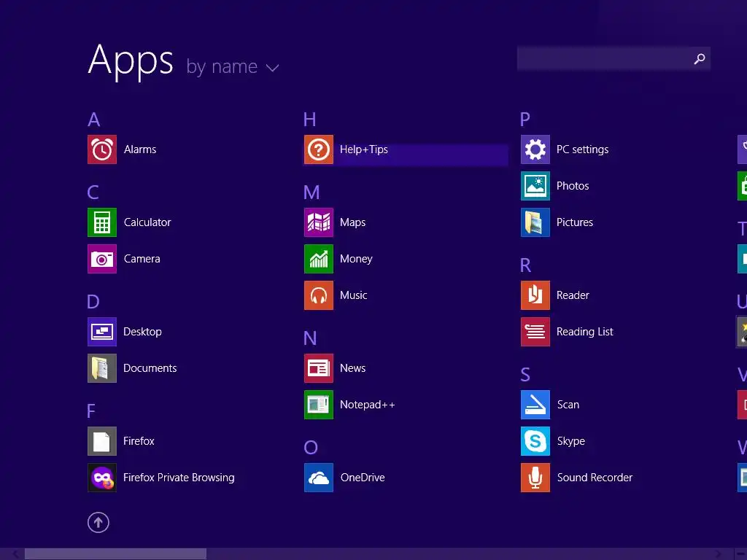The height and width of the screenshot is (560, 747).
Task: Click the 'Reading List' text label
Action: pyautogui.click(x=585, y=332)
